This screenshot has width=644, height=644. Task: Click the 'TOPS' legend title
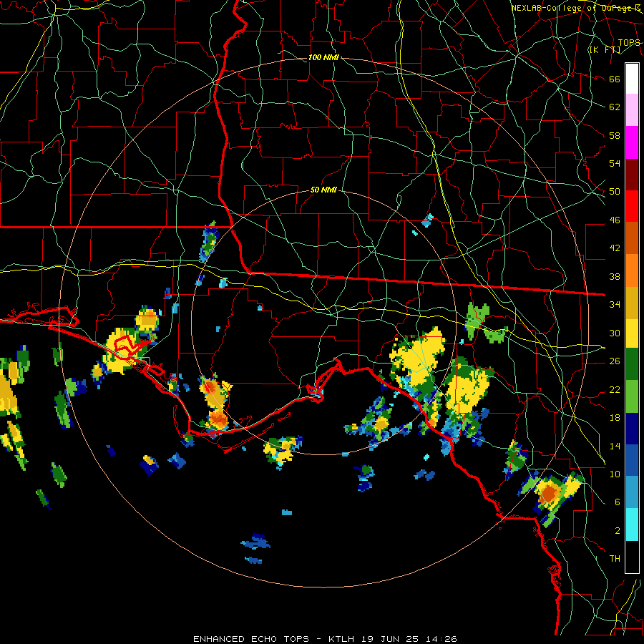tap(629, 43)
